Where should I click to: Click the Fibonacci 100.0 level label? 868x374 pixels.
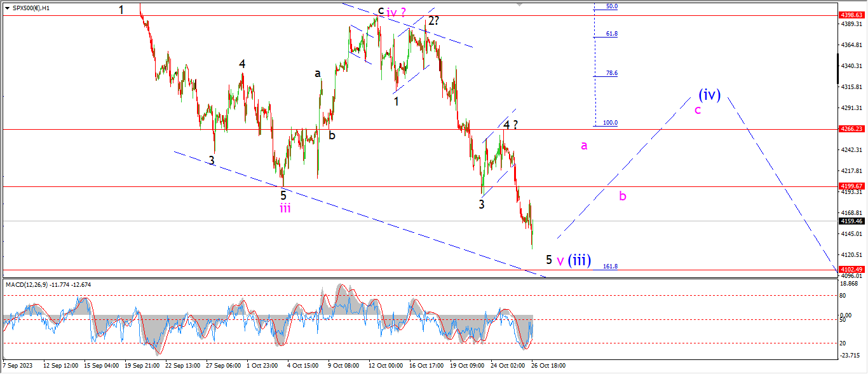[610, 123]
